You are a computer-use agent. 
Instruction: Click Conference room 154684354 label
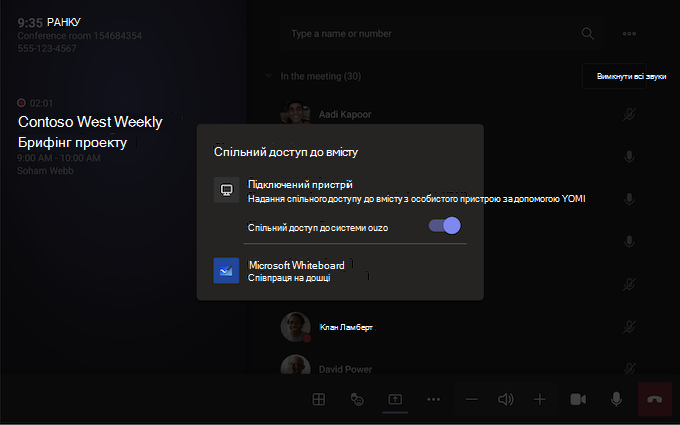coord(79,36)
